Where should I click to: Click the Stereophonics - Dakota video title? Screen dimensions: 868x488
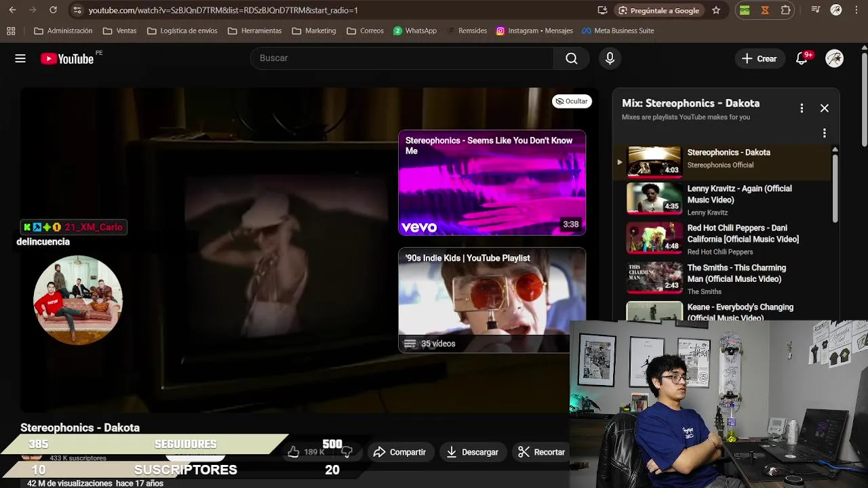[80, 428]
